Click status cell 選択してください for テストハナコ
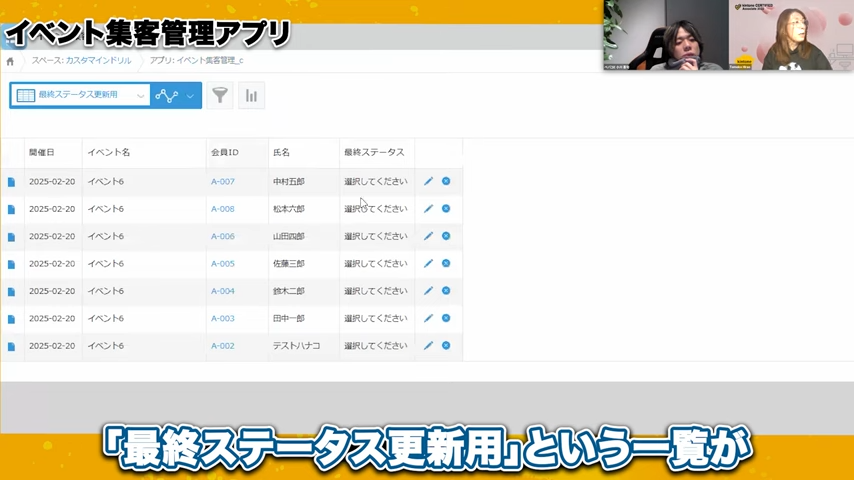 (x=375, y=345)
